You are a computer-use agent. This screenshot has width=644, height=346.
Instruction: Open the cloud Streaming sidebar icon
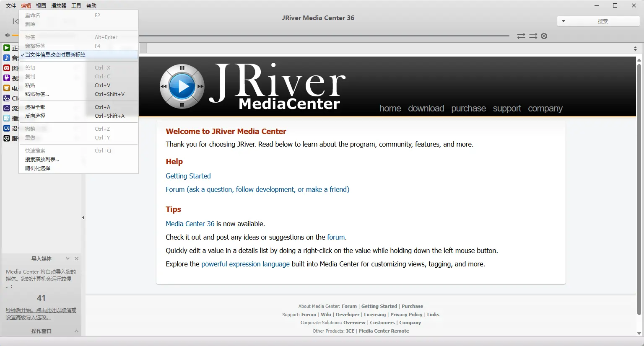tap(7, 108)
